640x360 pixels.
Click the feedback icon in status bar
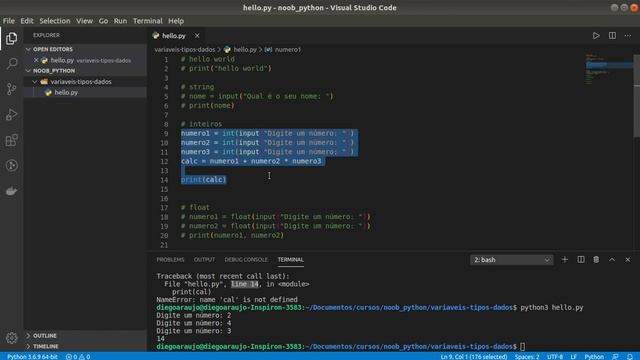[x=616, y=357]
